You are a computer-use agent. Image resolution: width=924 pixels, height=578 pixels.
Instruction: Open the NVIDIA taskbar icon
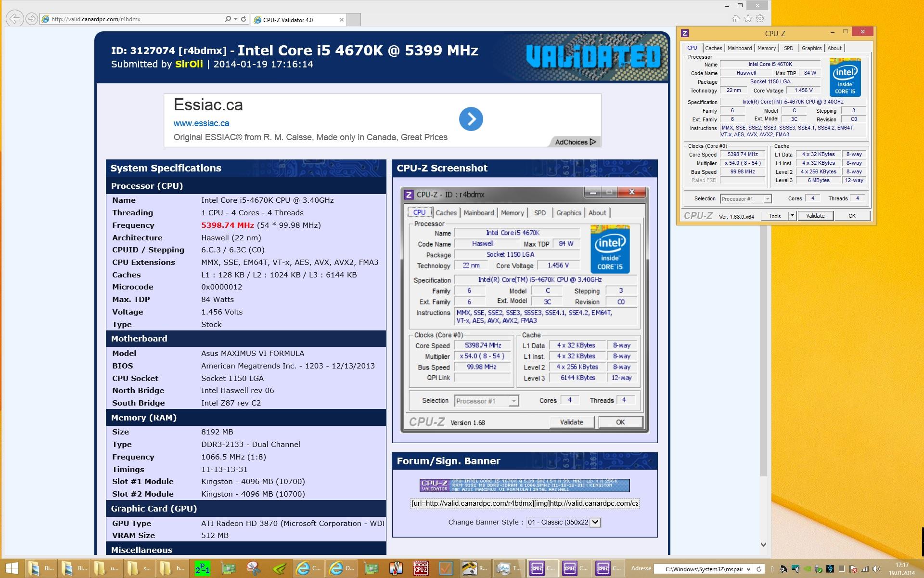278,568
